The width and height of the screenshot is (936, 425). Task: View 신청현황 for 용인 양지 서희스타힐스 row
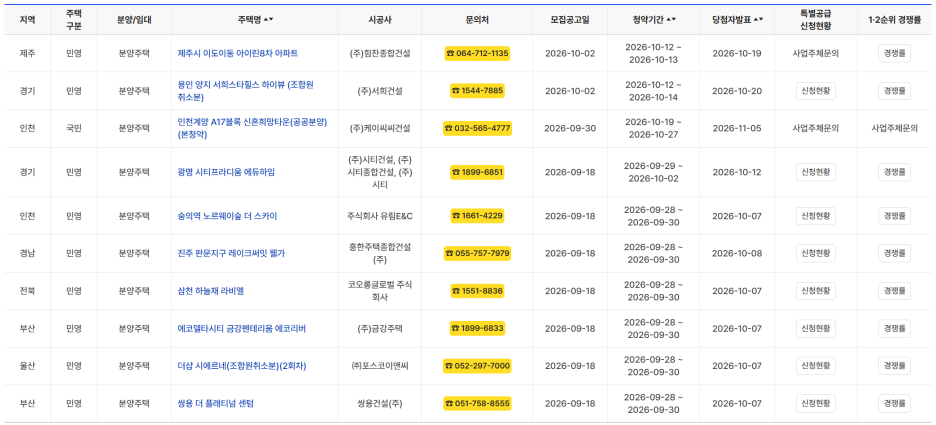(x=815, y=91)
